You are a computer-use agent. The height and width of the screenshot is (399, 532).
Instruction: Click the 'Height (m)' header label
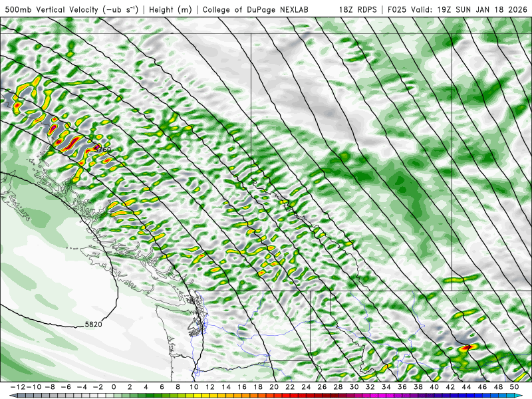click(170, 9)
